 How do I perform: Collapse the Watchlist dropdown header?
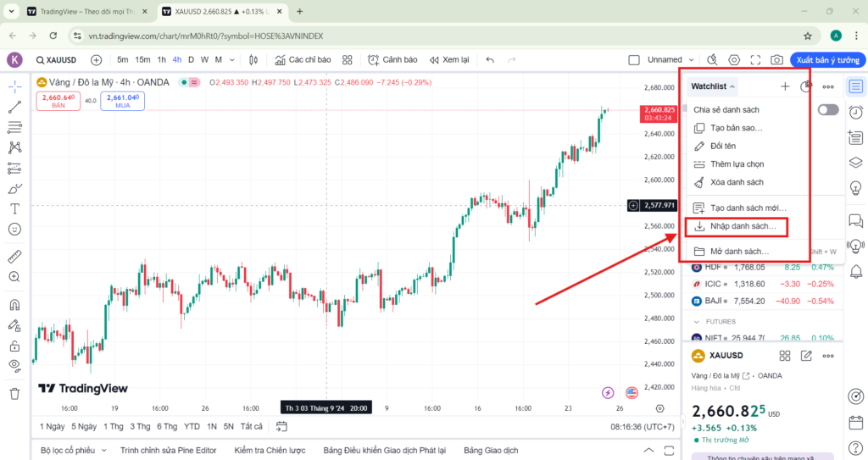(712, 86)
